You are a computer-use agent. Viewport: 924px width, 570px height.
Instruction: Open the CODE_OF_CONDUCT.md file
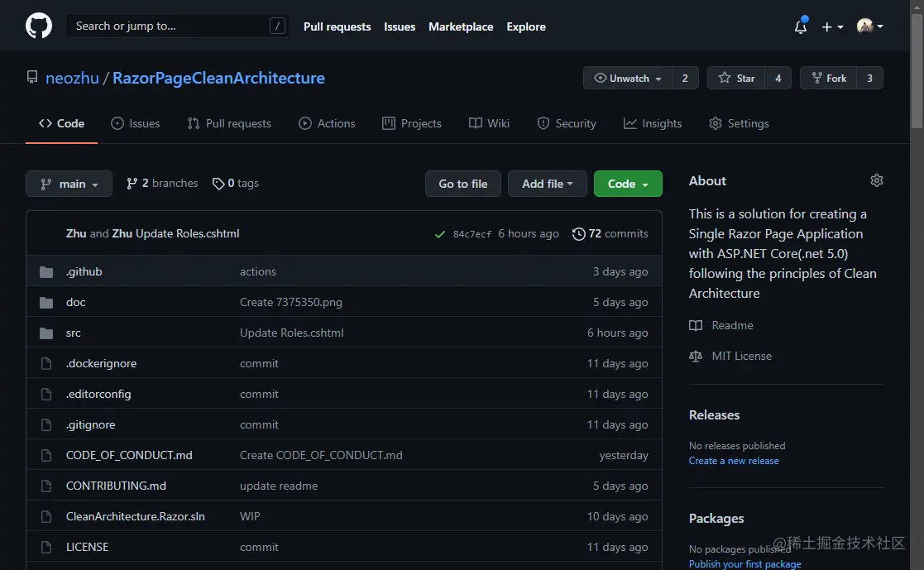pyautogui.click(x=129, y=455)
